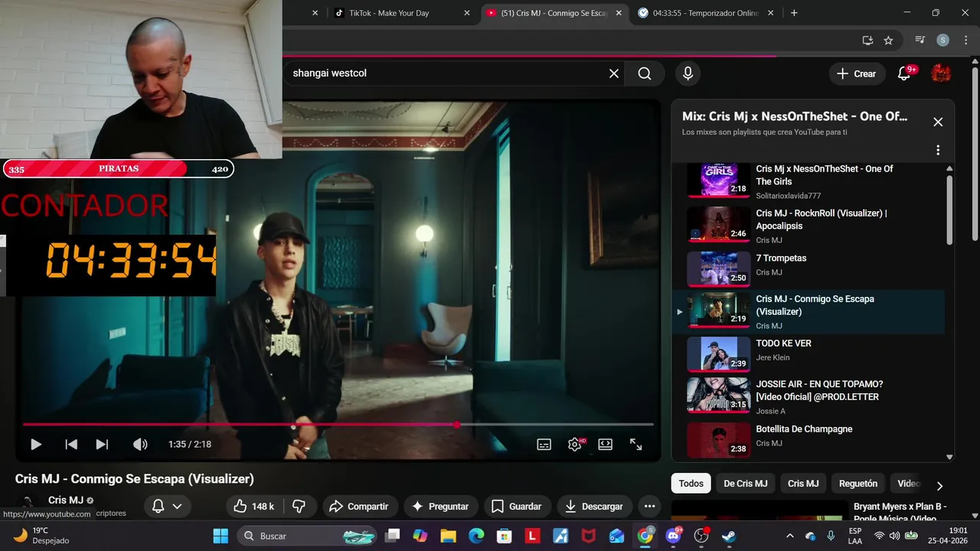Clear the search box text
980x551 pixels.
coord(613,73)
